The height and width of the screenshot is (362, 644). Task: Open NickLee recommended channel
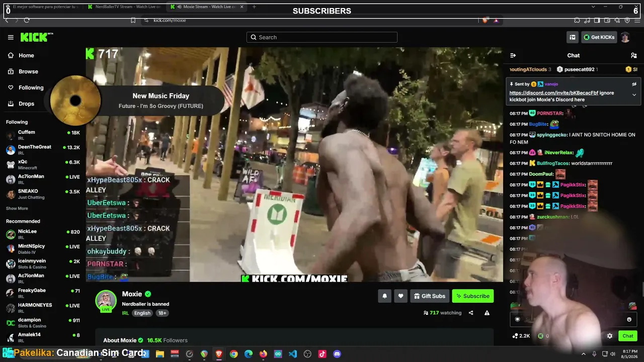43,234
